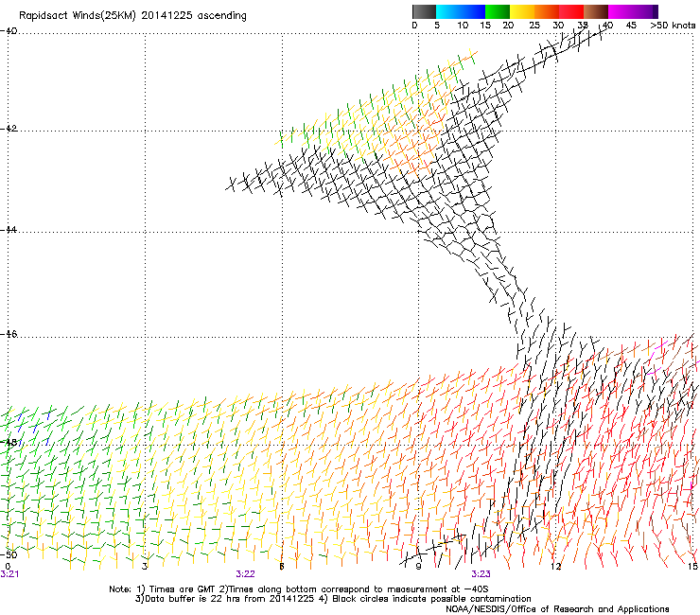
Task: Click the '45' label under the color legend
Action: [631, 25]
